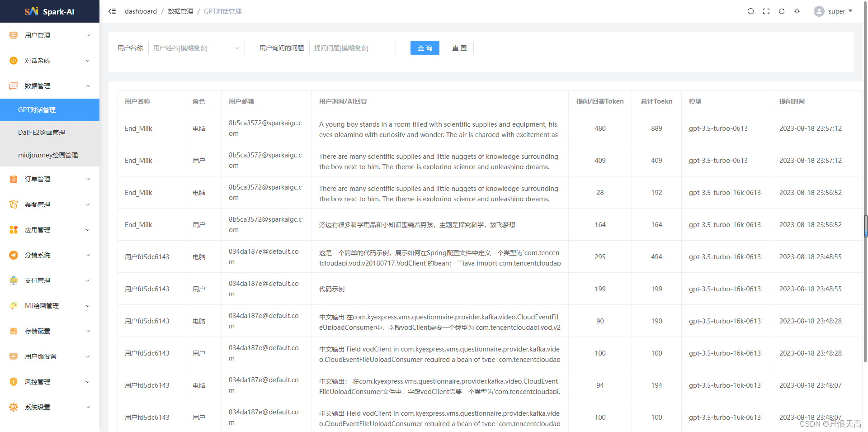Expand the 用户管理 menu chevron
868x432 pixels.
click(88, 35)
